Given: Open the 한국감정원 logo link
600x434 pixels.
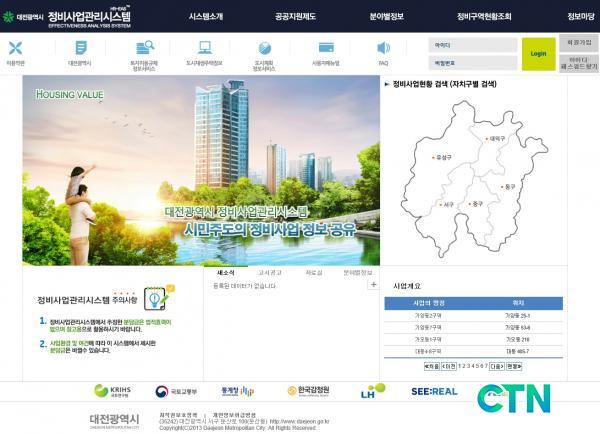Looking at the screenshot, I should coord(308,390).
